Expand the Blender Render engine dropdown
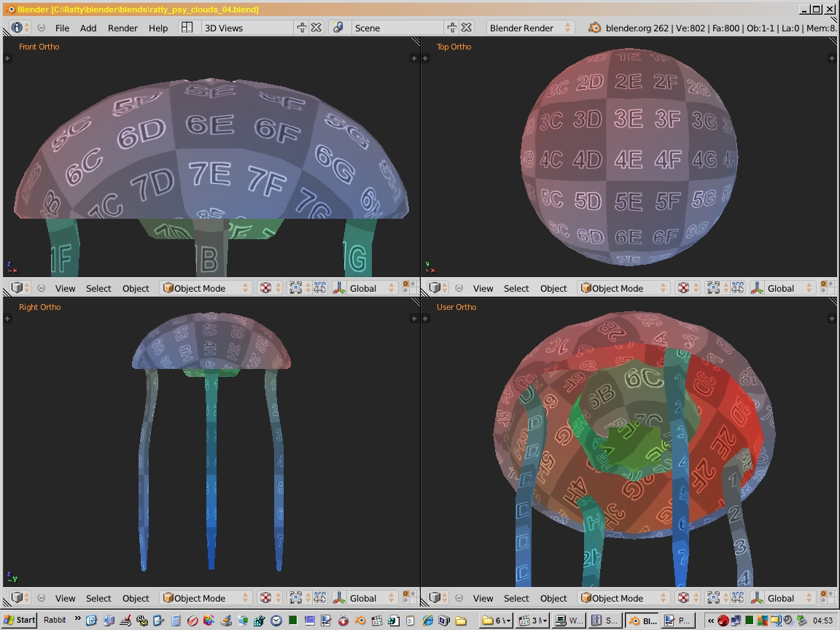 coord(530,28)
